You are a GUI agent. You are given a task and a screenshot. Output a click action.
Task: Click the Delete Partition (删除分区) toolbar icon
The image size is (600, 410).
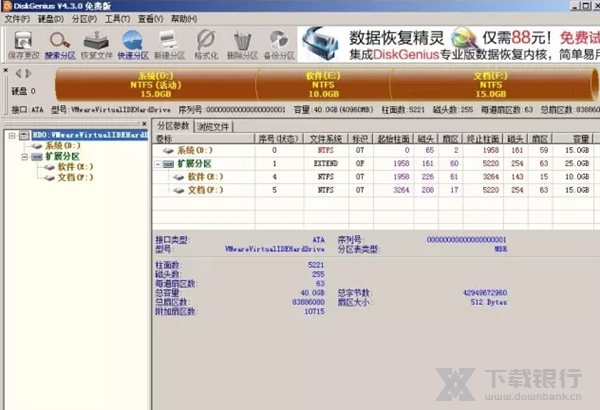coord(242,45)
